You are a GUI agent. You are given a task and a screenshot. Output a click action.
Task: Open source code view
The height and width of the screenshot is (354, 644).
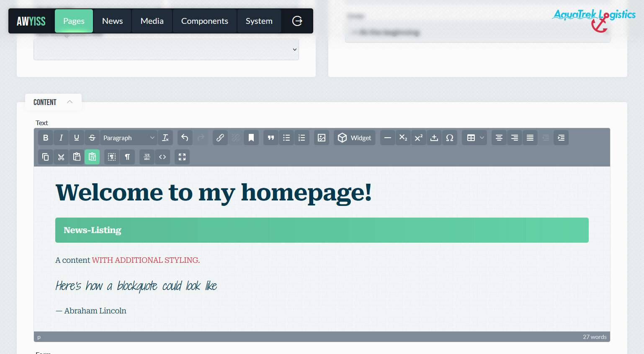pos(162,157)
